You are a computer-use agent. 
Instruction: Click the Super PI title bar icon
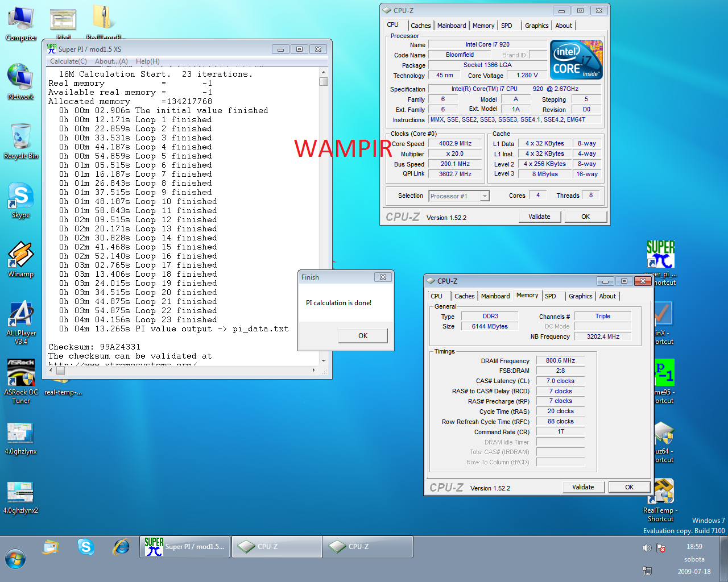52,49
